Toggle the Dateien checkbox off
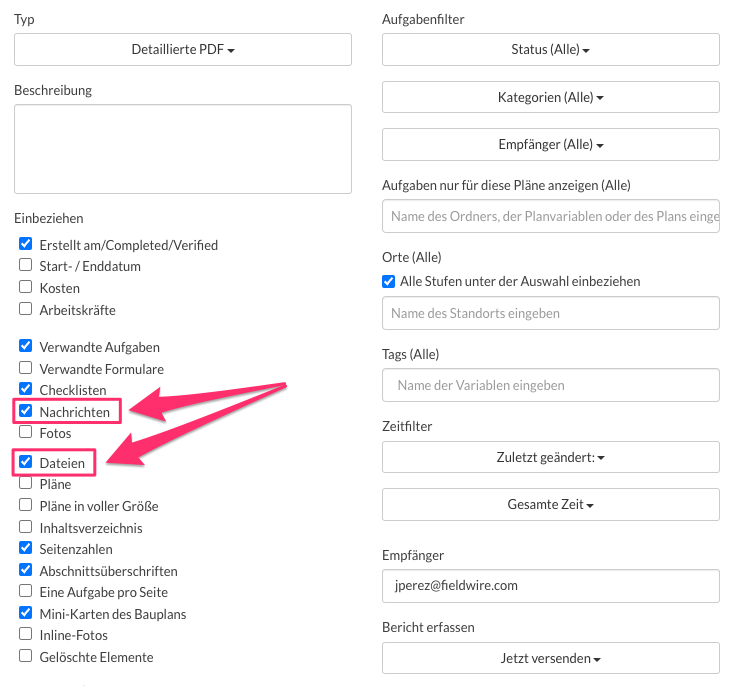734x686 pixels. (26, 462)
